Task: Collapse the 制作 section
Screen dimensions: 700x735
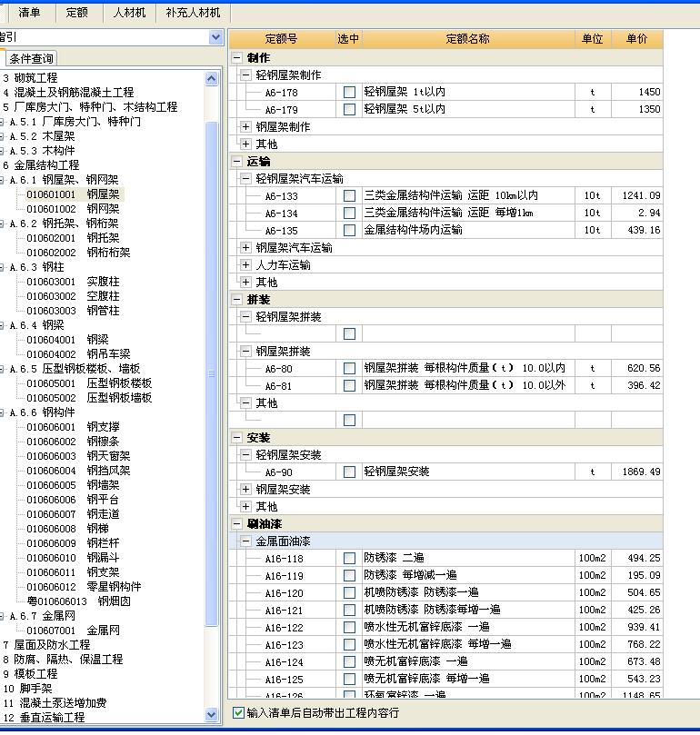Action: [237, 58]
